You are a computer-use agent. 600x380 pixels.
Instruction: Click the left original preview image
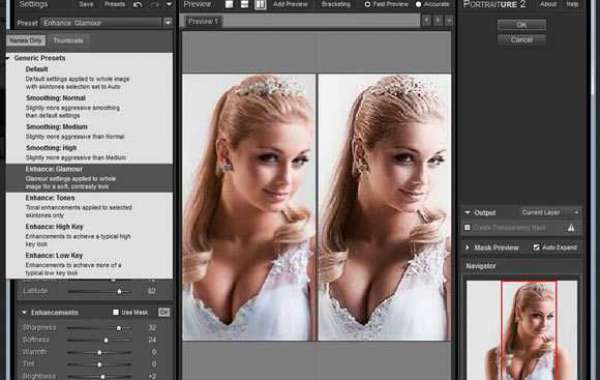249,207
